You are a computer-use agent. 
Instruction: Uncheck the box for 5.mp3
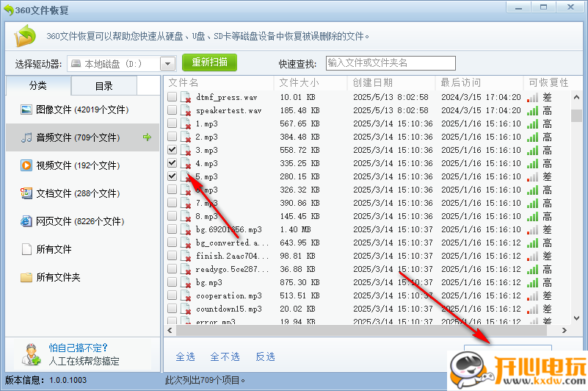[x=172, y=176]
